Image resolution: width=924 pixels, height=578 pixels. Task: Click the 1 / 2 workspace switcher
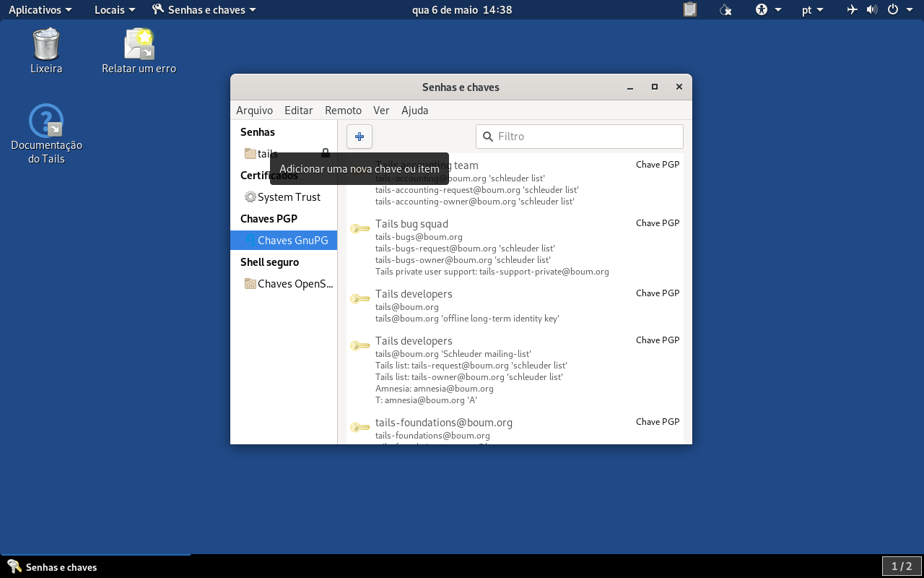coord(902,567)
